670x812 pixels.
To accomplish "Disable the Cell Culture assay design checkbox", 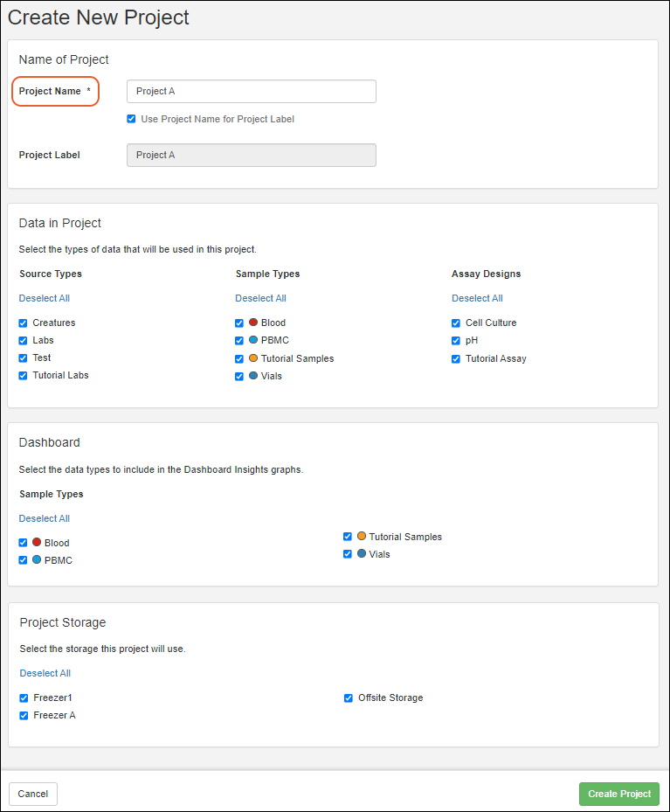I will (x=456, y=323).
